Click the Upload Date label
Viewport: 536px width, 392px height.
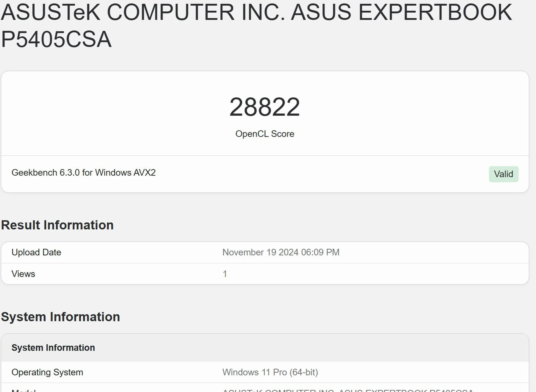36,252
